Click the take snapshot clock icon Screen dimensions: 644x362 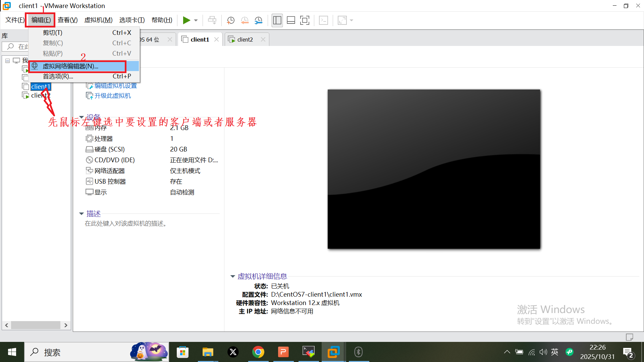click(x=230, y=20)
